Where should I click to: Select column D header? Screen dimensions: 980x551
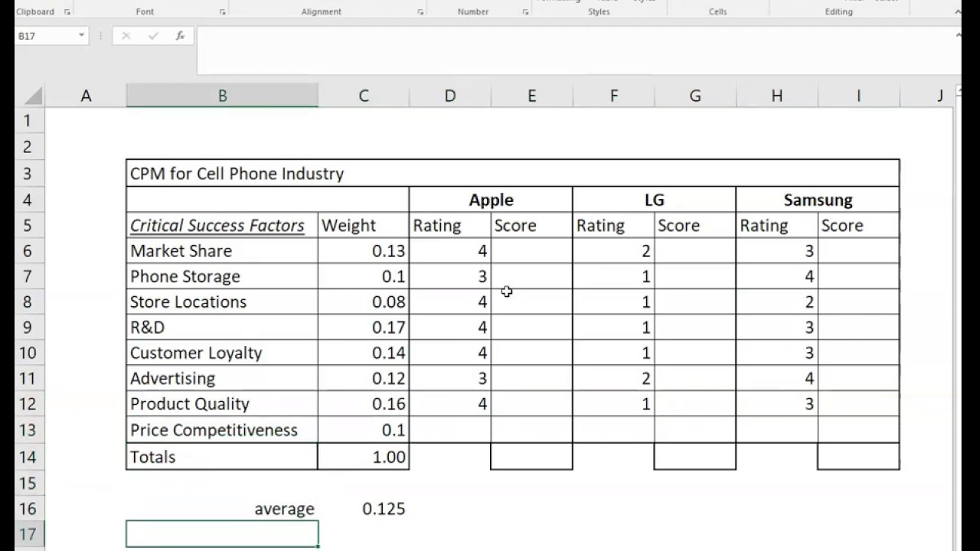tap(450, 96)
